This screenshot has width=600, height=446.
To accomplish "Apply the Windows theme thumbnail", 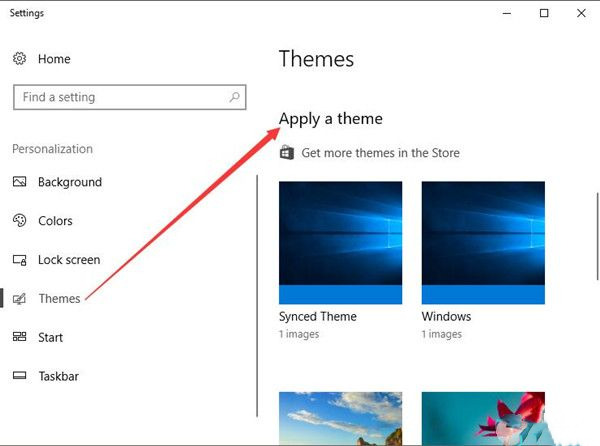I will click(483, 243).
